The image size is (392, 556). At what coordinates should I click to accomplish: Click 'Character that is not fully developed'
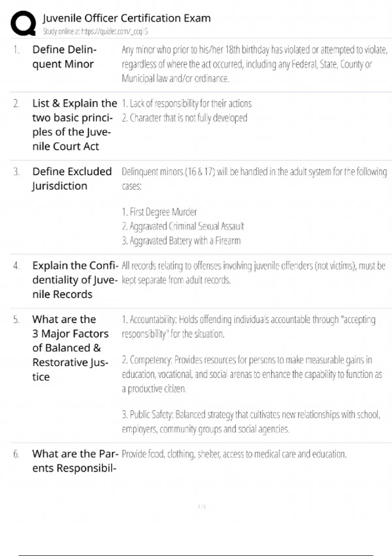point(185,118)
